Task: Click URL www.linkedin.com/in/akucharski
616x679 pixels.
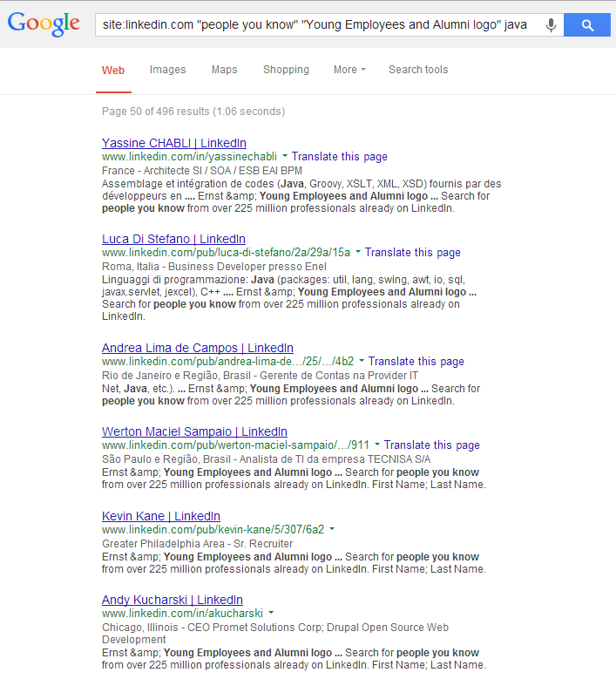Action: (x=182, y=613)
